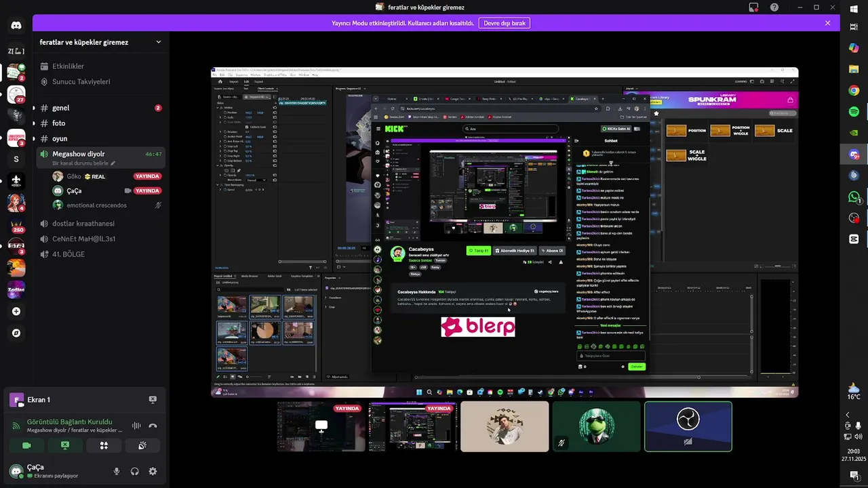The image size is (868, 488).
Task: Stop streaming via Ekran 1 panel icon
Action: pyautogui.click(x=153, y=400)
